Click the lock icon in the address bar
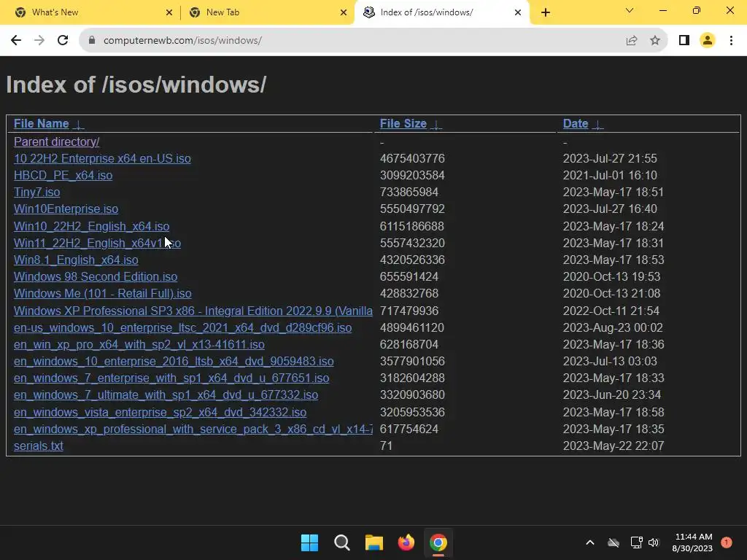Viewport: 747px width, 560px height. [92, 41]
